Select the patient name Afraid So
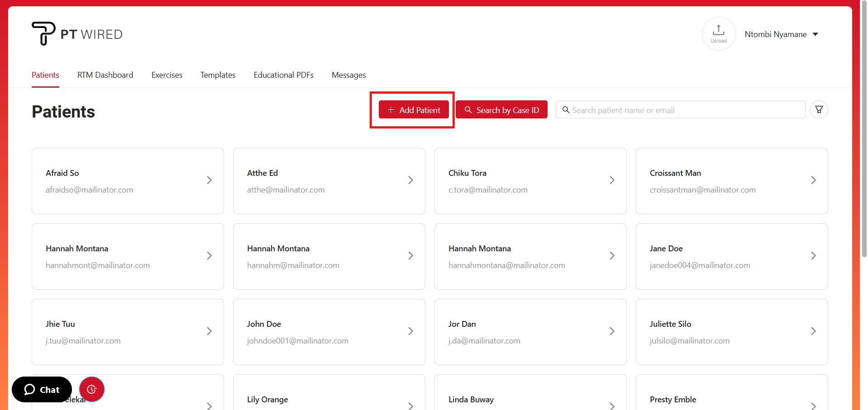Image resolution: width=868 pixels, height=410 pixels. point(62,173)
